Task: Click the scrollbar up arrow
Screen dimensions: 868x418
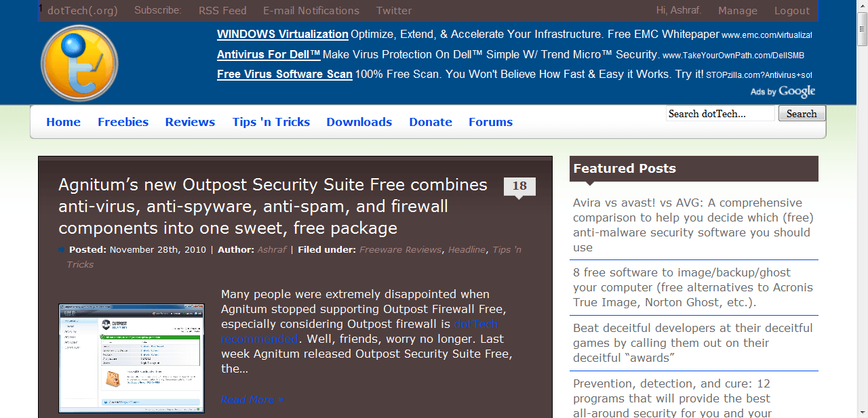Action: coord(862,5)
